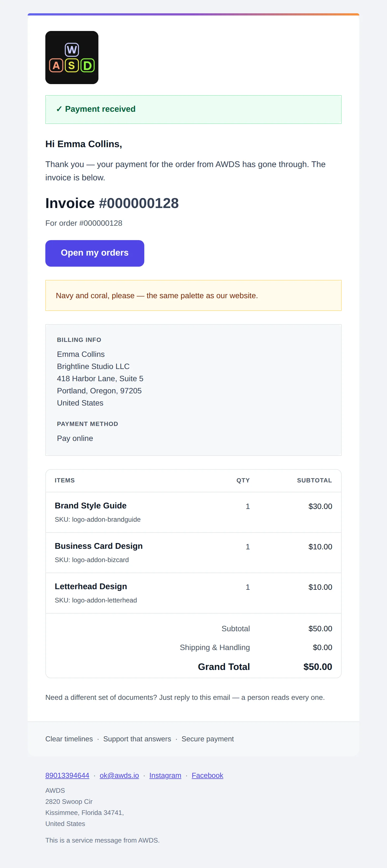This screenshot has height=868, width=387.
Task: Click the AWDS WASD keys logo
Action: pyautogui.click(x=72, y=58)
